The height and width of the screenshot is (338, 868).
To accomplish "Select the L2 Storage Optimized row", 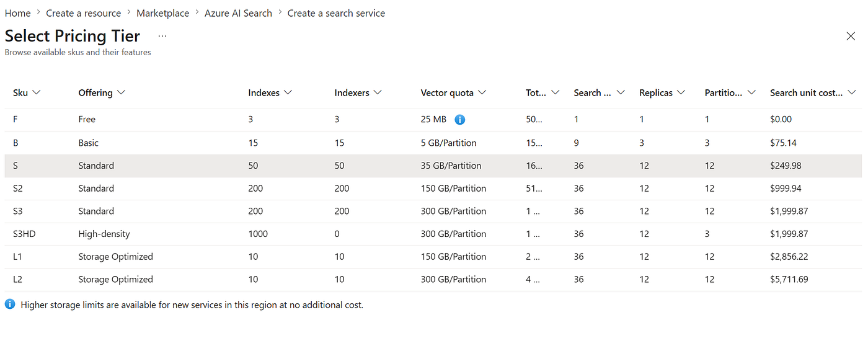I will coord(433,280).
